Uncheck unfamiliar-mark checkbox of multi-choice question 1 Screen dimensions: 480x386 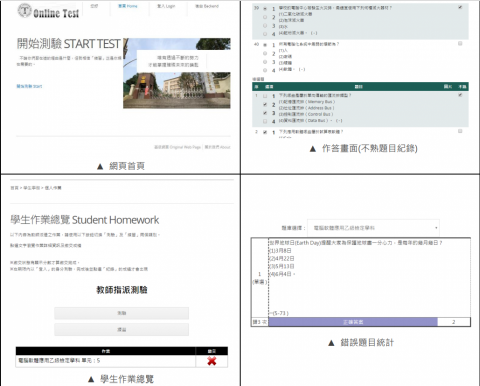(460, 95)
